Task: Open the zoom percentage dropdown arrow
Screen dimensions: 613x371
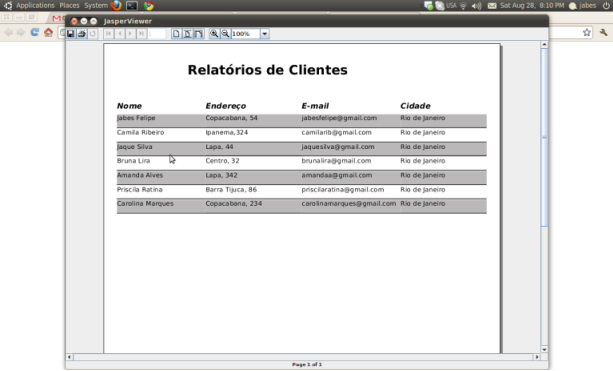Action: [x=265, y=34]
